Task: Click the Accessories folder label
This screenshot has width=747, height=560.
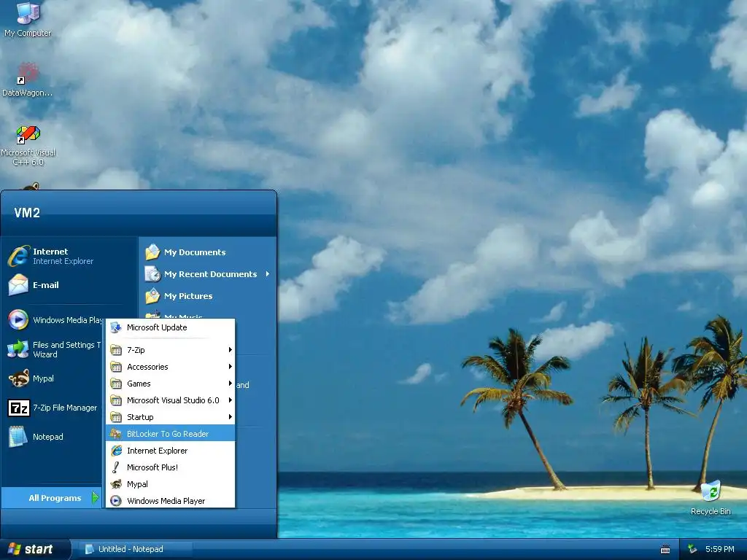Action: pyautogui.click(x=147, y=367)
